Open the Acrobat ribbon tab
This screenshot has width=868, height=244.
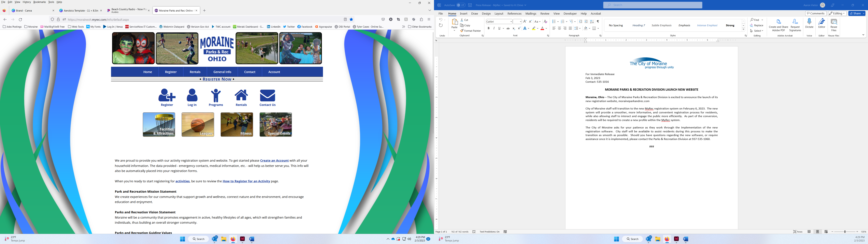[x=596, y=14]
